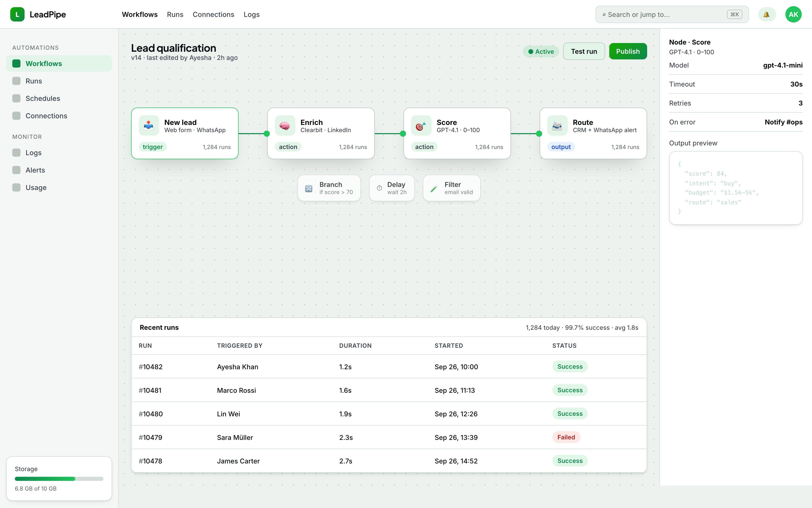Open the Connections top navigation tab
Screen dimensions: 812x508
click(x=213, y=14)
